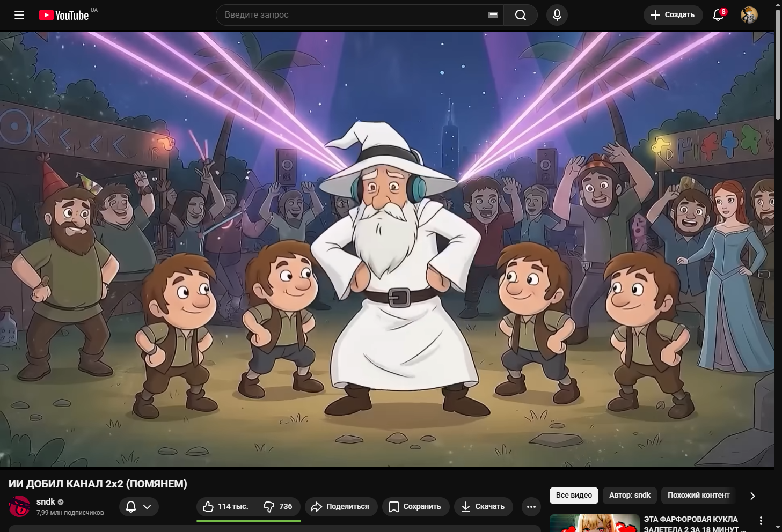This screenshot has width=782, height=532.
Task: Click the 'Поделиться' share button
Action: point(341,507)
